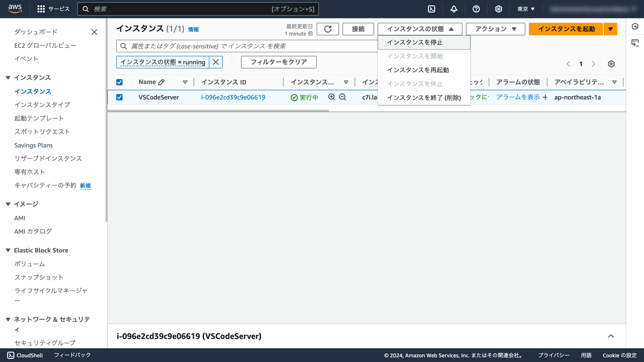Select インスタンスを停止 from the menu
This screenshot has height=362, width=644.
click(415, 42)
